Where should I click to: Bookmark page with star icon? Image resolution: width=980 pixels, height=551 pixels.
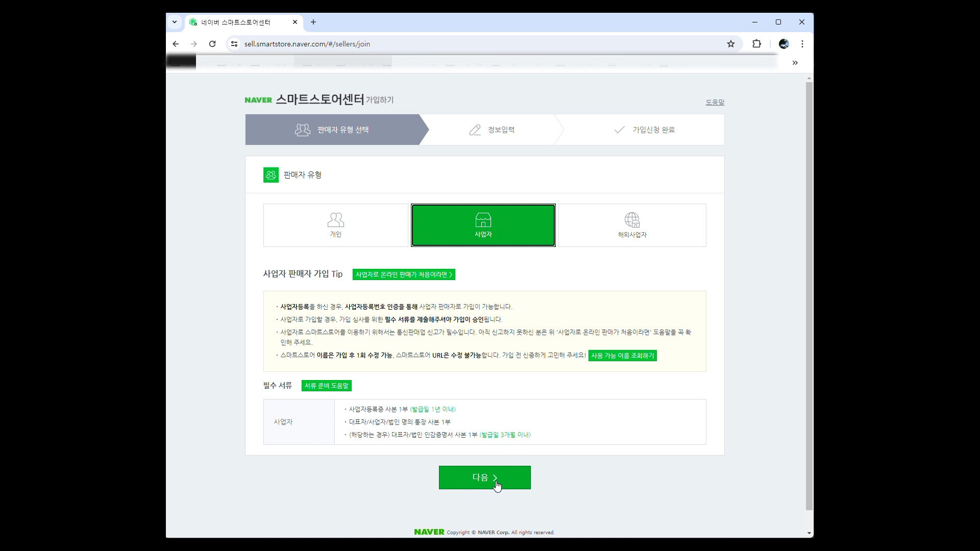coord(730,44)
